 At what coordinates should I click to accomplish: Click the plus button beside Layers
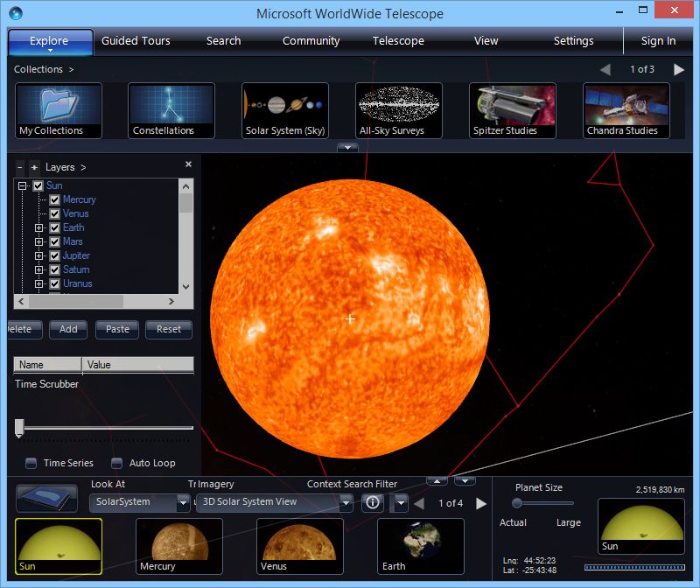click(34, 167)
